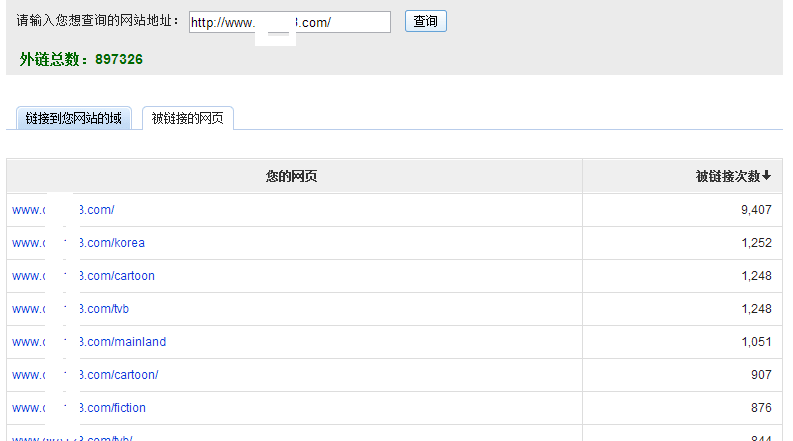Click the 1,051 count in the mainland row
The width and height of the screenshot is (793, 441).
pos(756,342)
